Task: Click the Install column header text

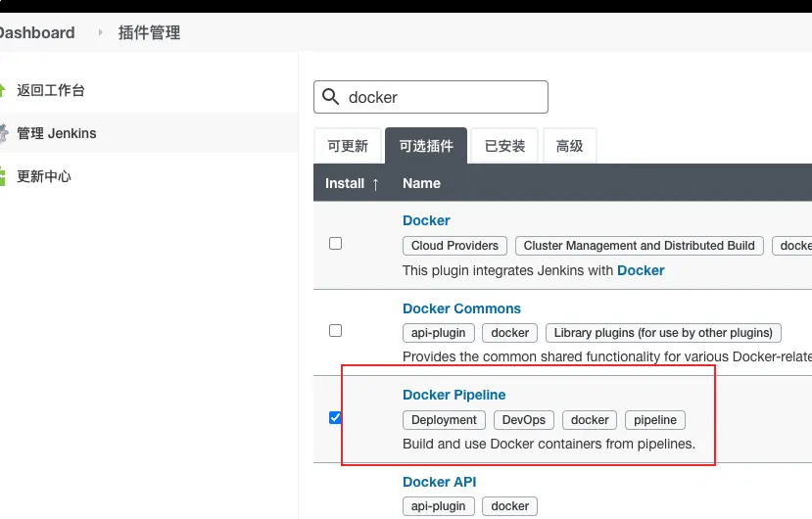Action: [x=345, y=183]
